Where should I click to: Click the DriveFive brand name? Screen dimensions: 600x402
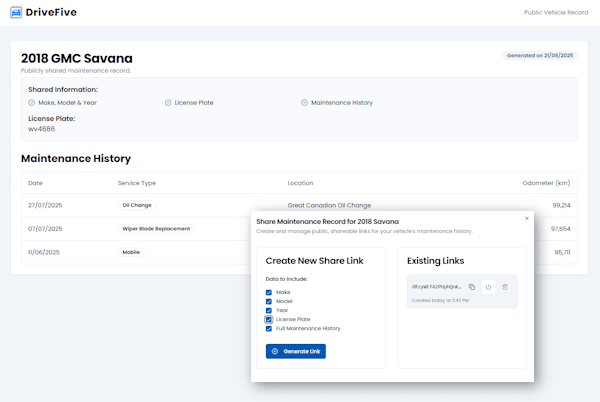coord(51,12)
